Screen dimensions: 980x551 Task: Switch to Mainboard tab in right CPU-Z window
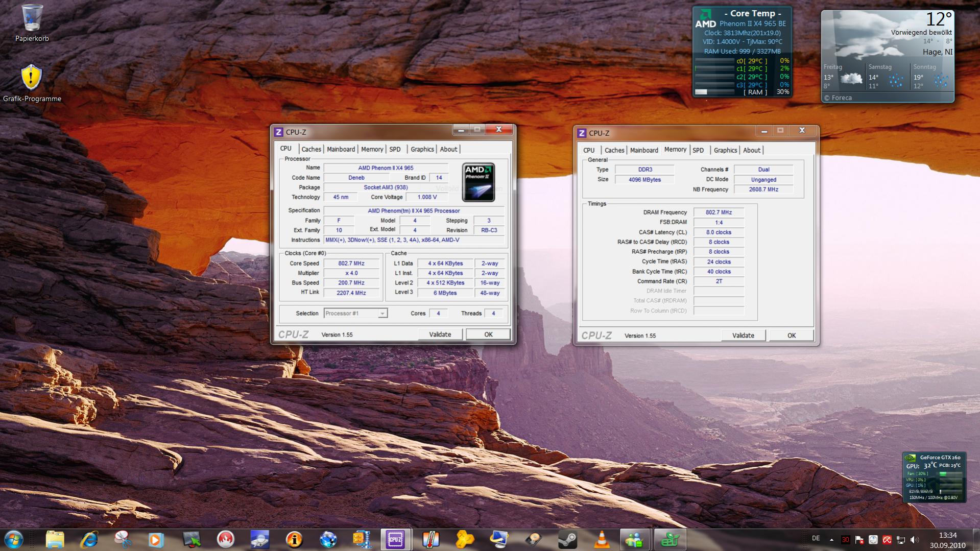coord(644,151)
